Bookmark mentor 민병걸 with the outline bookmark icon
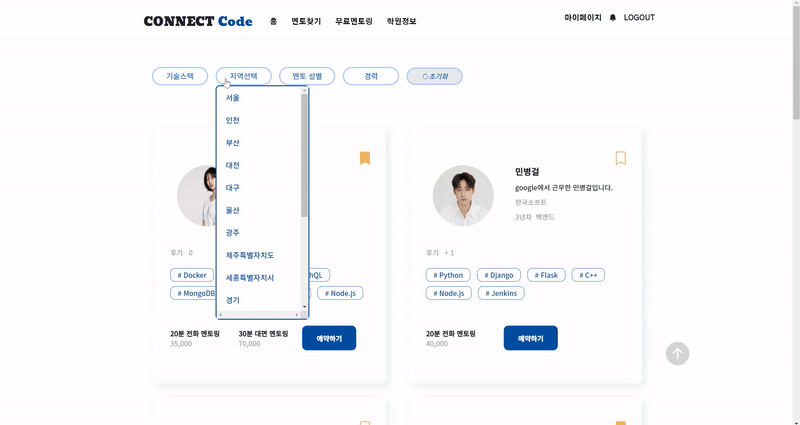This screenshot has height=425, width=800. pos(620,158)
